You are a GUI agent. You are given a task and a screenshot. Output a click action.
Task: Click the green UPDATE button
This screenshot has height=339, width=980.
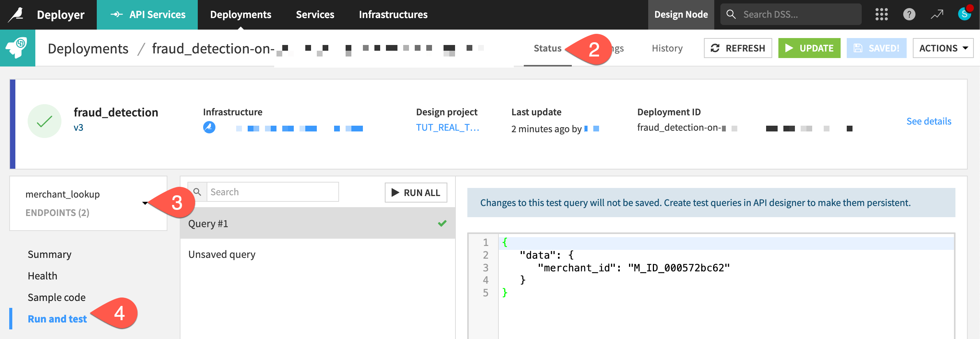809,48
